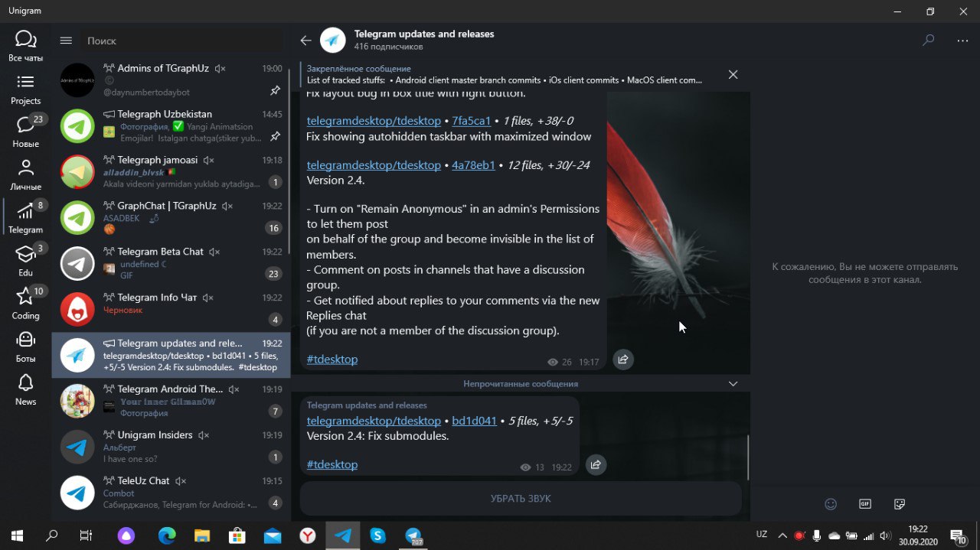Open Windows Start menu
This screenshot has width=980, height=550.
(x=17, y=535)
